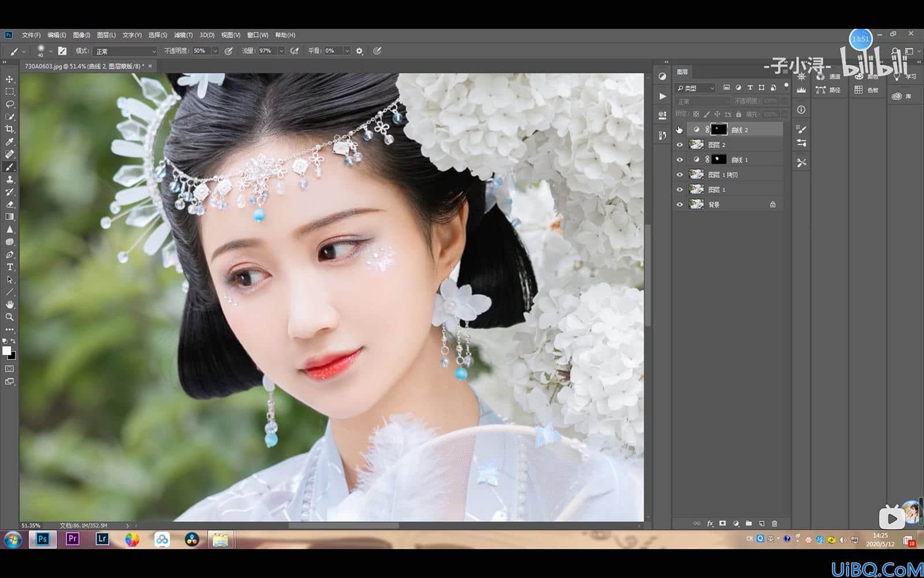Image resolution: width=924 pixels, height=578 pixels.
Task: Select the Crop tool
Action: (x=9, y=129)
